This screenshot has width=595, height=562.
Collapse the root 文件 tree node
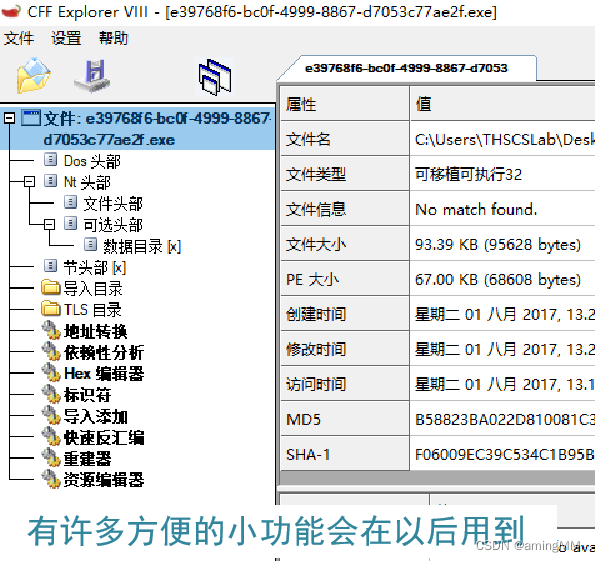pos(9,118)
